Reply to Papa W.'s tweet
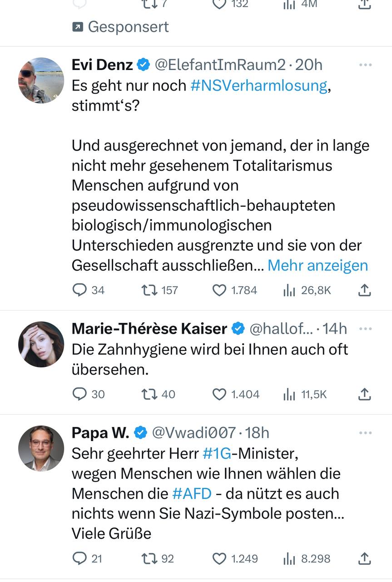 [x=79, y=558]
